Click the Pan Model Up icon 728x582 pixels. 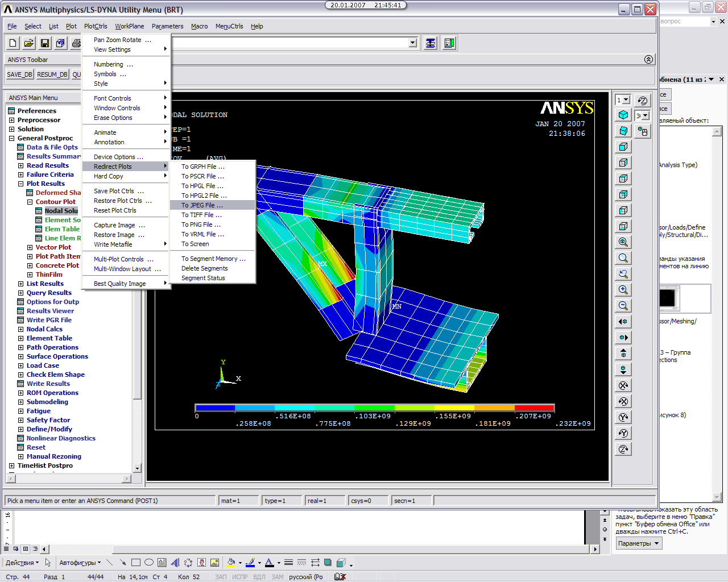pyautogui.click(x=623, y=354)
